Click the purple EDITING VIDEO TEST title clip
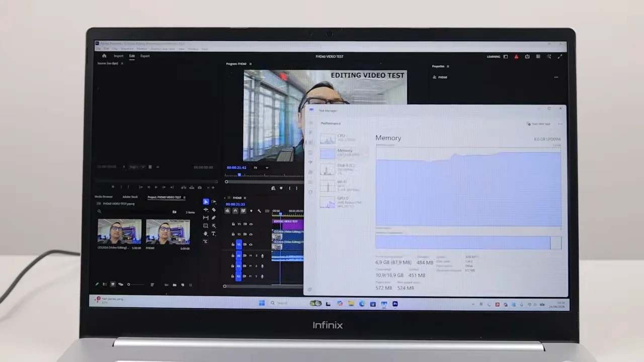This screenshot has width=644, height=362. (x=288, y=224)
